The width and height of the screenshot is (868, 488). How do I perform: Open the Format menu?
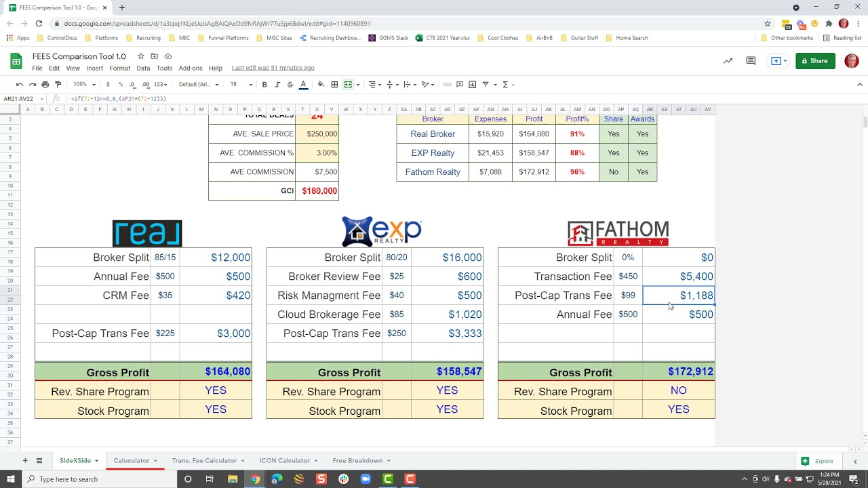click(120, 68)
